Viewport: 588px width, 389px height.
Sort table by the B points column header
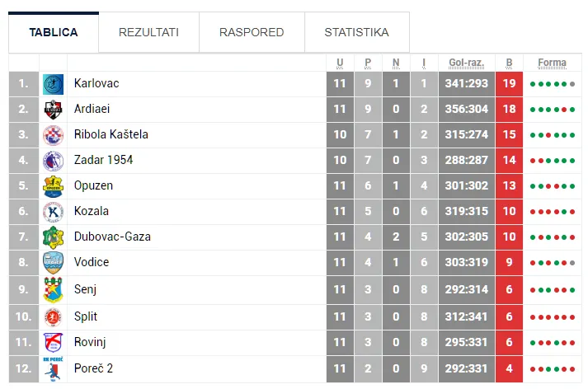click(x=509, y=63)
